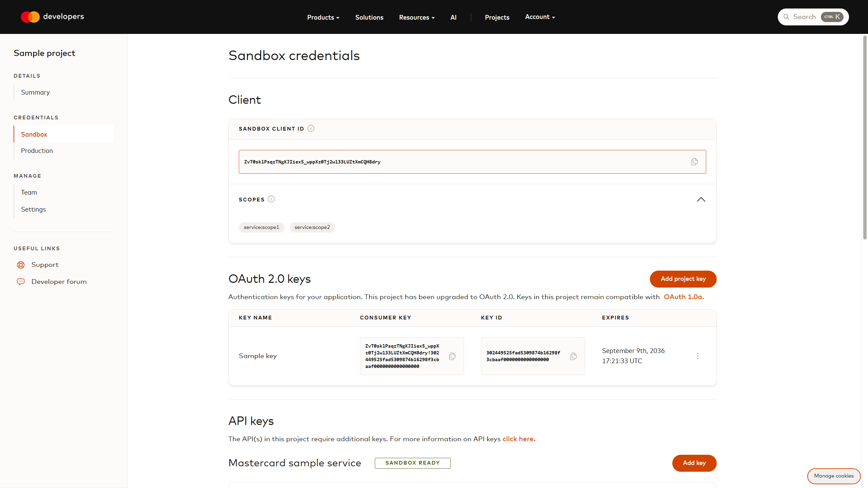Click info icon next to Sandbox Client ID
The image size is (868, 488).
(x=311, y=129)
